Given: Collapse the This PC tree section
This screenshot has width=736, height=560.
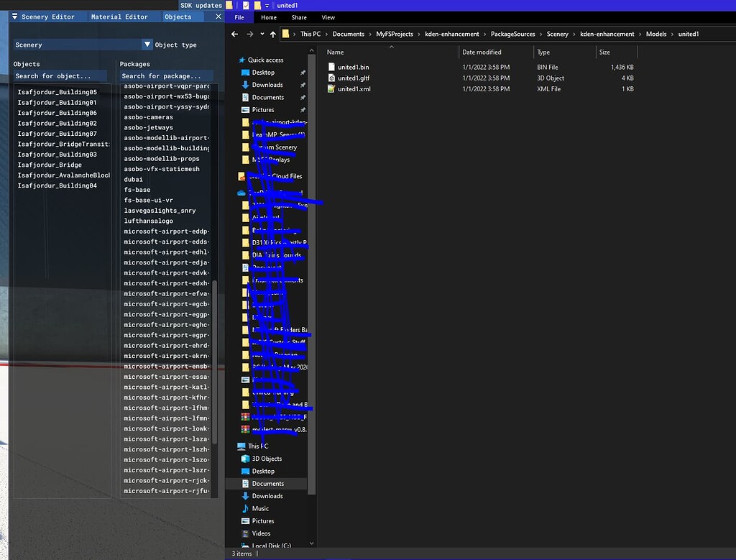Looking at the screenshot, I should pyautogui.click(x=234, y=446).
